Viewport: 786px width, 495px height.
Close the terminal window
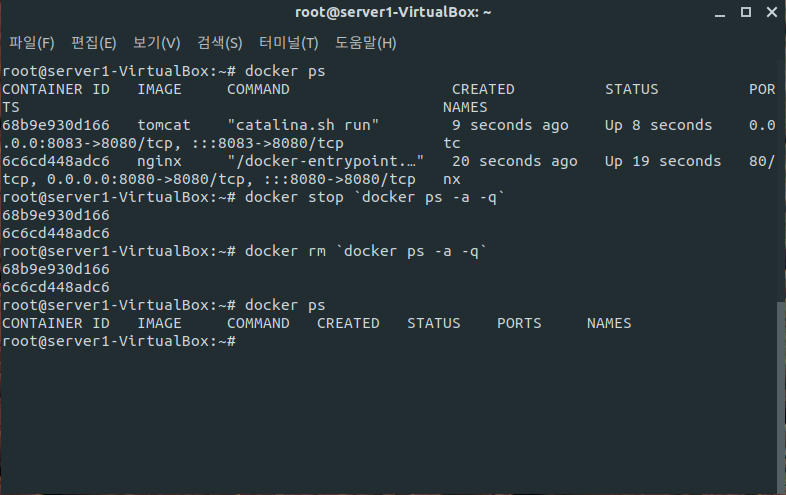pos(772,12)
